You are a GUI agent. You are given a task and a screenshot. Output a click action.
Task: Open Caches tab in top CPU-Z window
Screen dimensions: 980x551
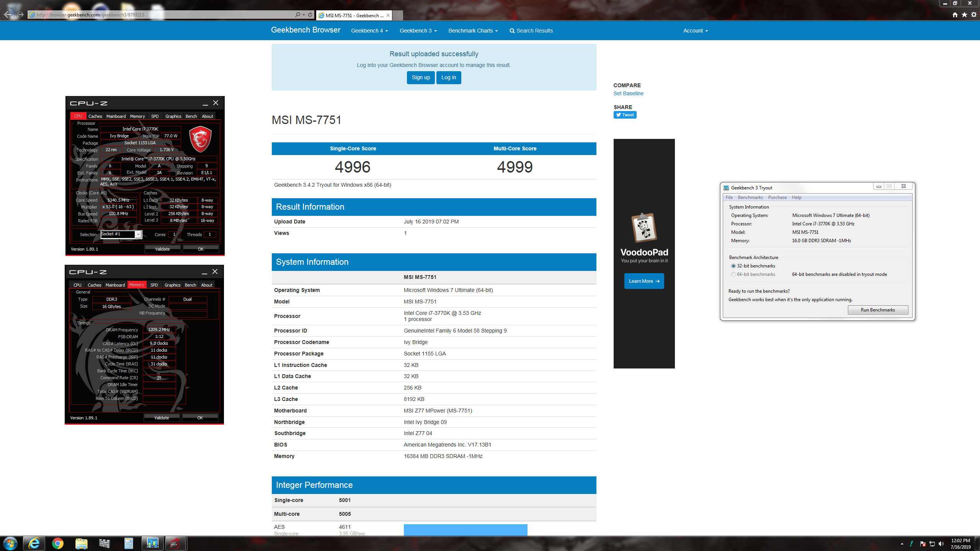[95, 116]
